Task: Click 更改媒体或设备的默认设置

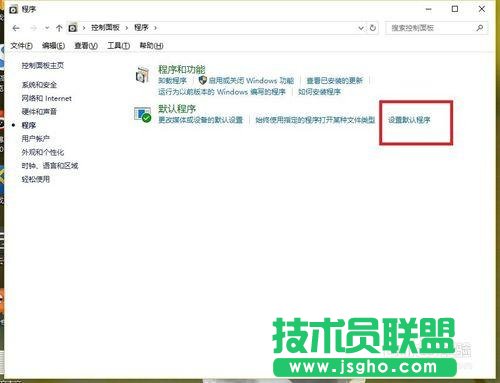Action: tap(201, 120)
